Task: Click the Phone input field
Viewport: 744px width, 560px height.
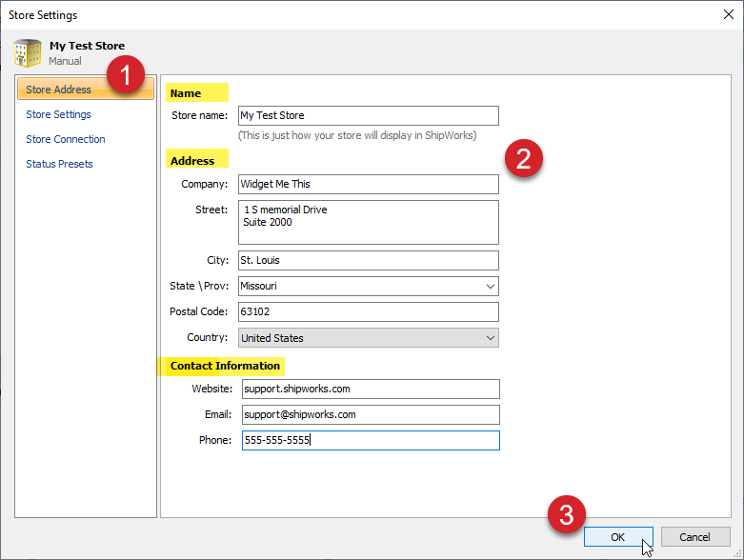Action: 371,440
